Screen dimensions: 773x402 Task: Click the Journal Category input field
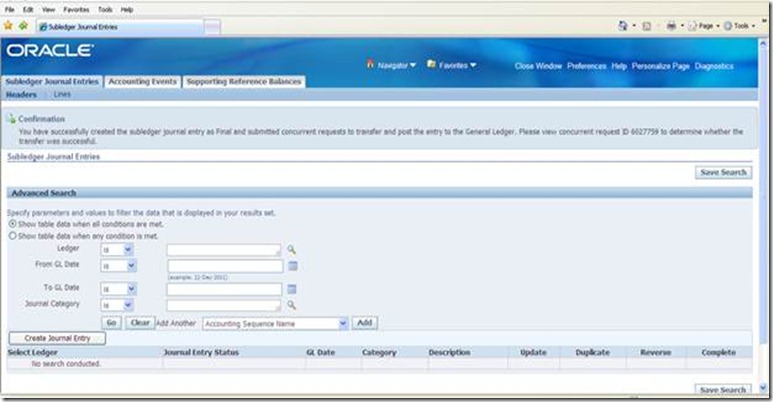tap(224, 305)
